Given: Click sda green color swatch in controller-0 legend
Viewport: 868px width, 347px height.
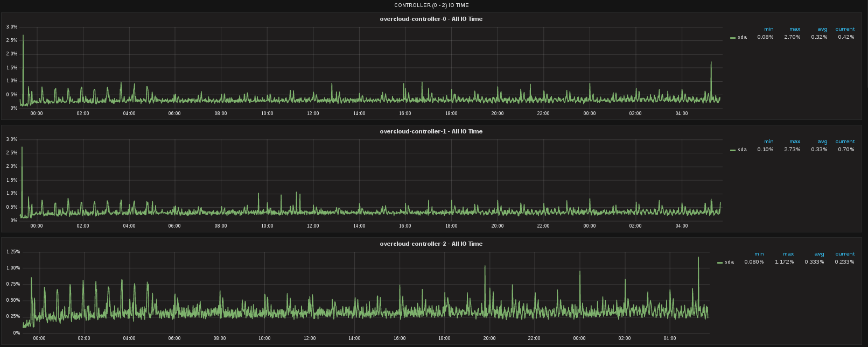Looking at the screenshot, I should pos(733,38).
